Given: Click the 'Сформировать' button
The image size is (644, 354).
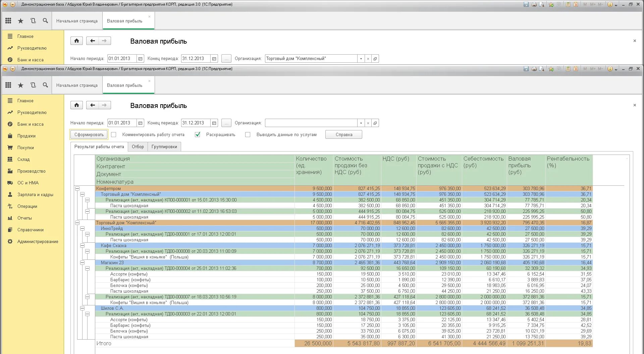Looking at the screenshot, I should (x=89, y=134).
